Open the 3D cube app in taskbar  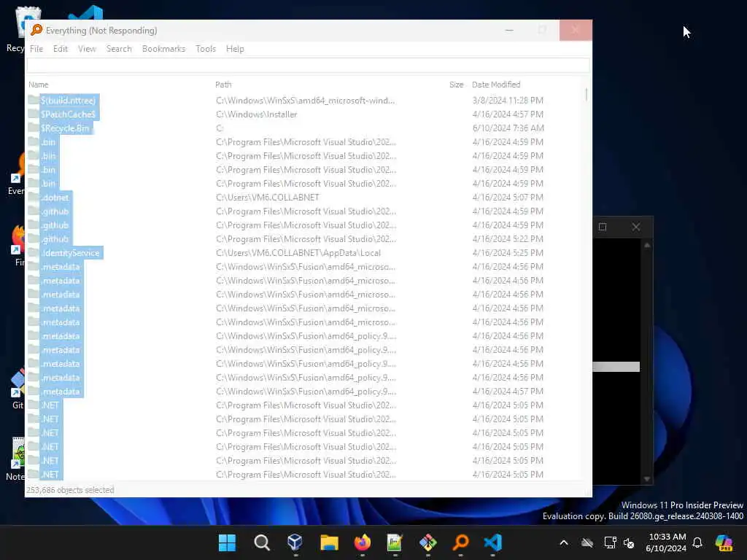pyautogui.click(x=295, y=542)
